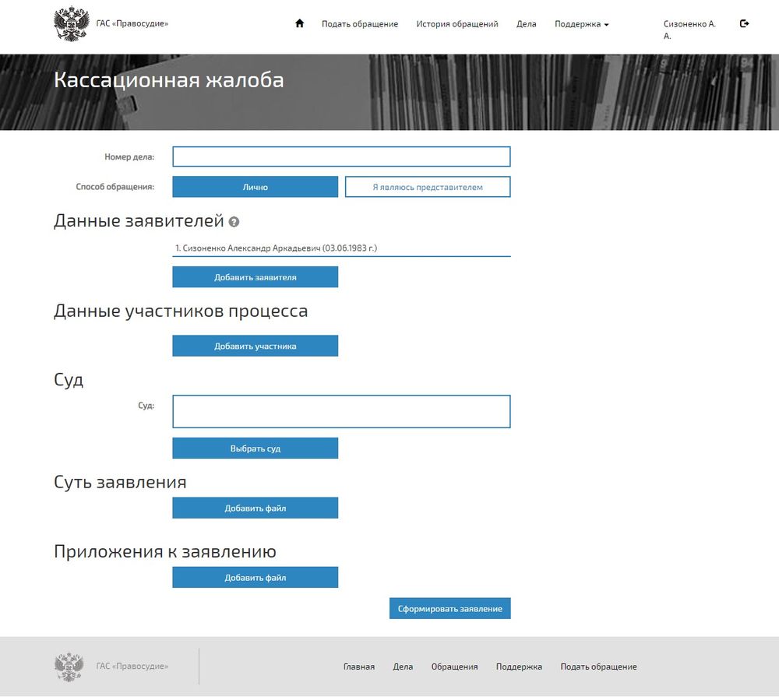The height and width of the screenshot is (700, 779).
Task: Click the Выбрать суд button
Action: click(255, 448)
